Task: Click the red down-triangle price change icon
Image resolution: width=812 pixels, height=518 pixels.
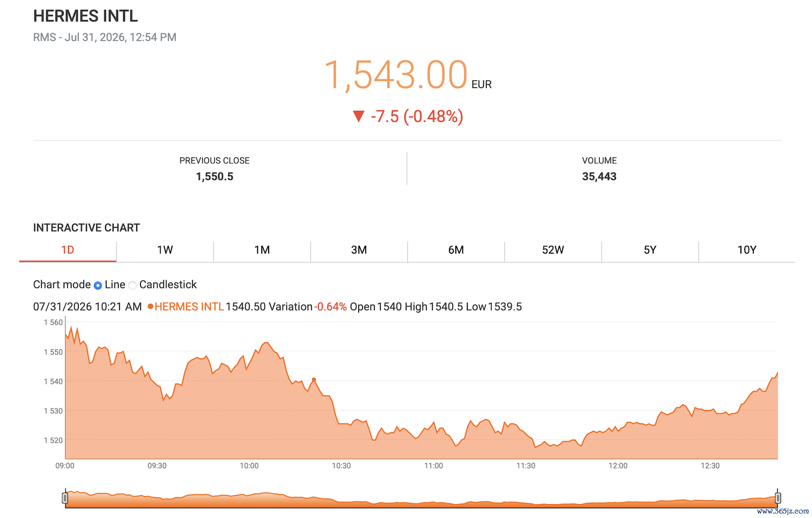Action: click(x=359, y=116)
